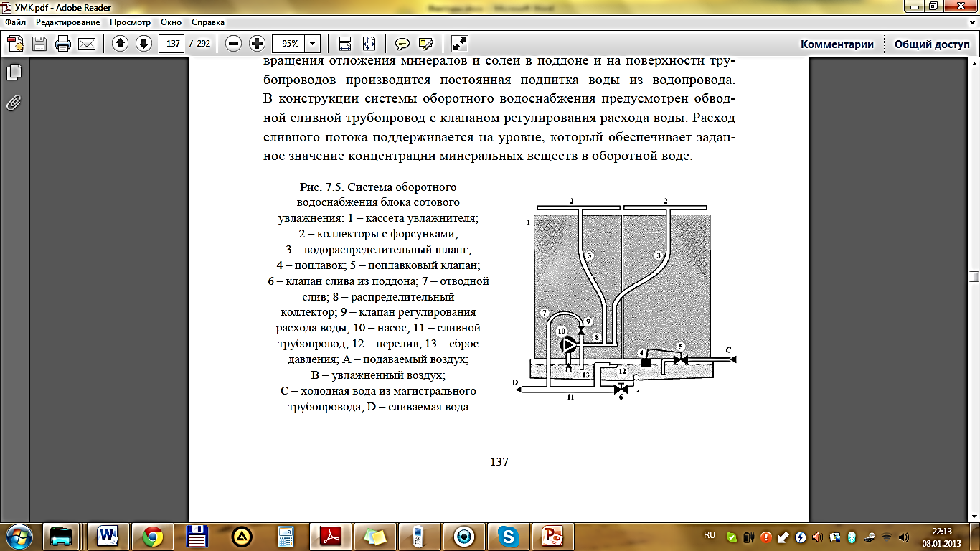The image size is (980, 551).
Task: Open the calculator in taskbar
Action: 286,536
